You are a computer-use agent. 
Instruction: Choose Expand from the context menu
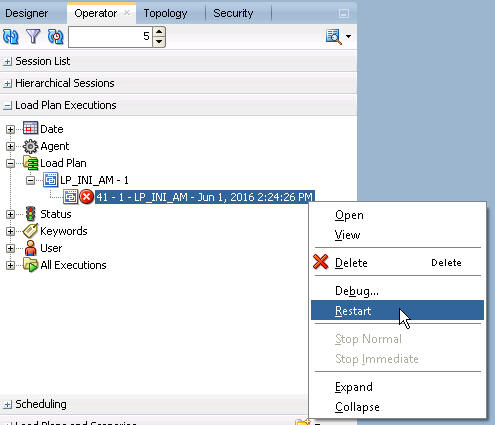397,387
